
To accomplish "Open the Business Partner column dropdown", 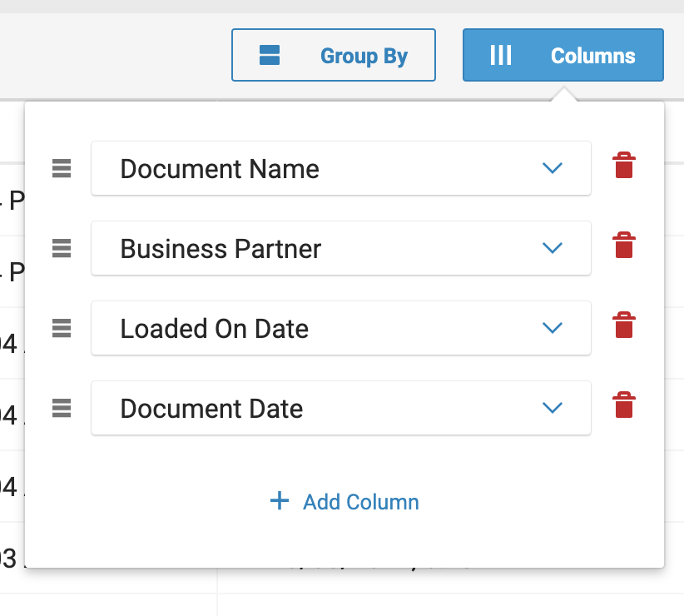I will 341,248.
